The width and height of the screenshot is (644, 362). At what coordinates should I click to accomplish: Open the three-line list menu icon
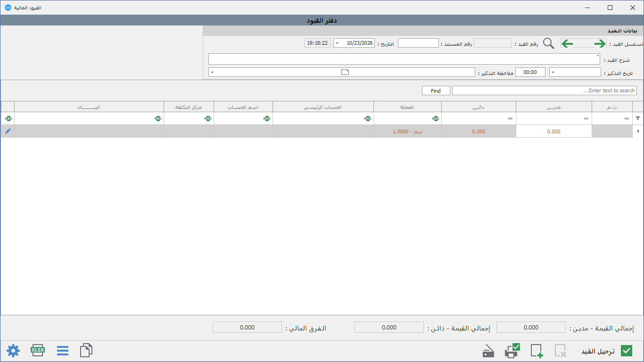point(63,351)
